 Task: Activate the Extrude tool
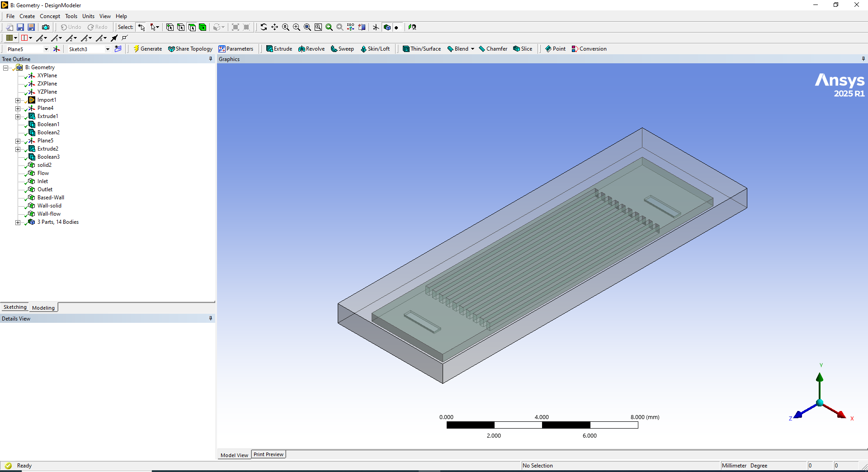click(279, 49)
